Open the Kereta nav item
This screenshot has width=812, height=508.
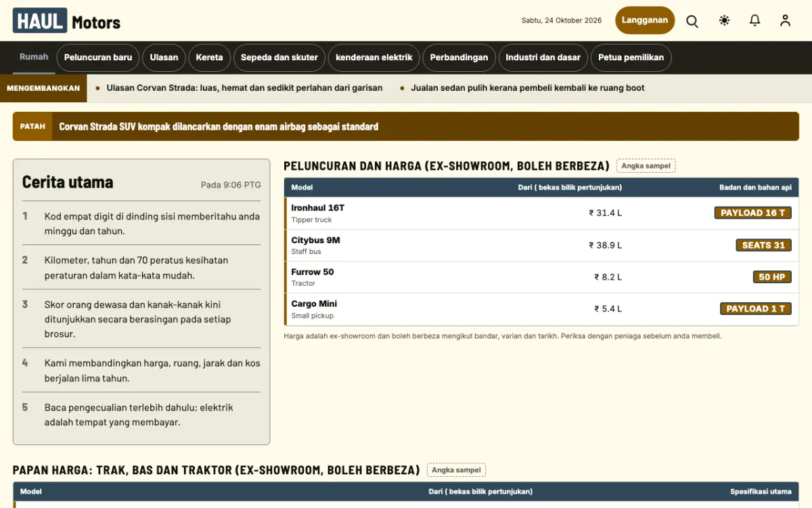click(209, 58)
